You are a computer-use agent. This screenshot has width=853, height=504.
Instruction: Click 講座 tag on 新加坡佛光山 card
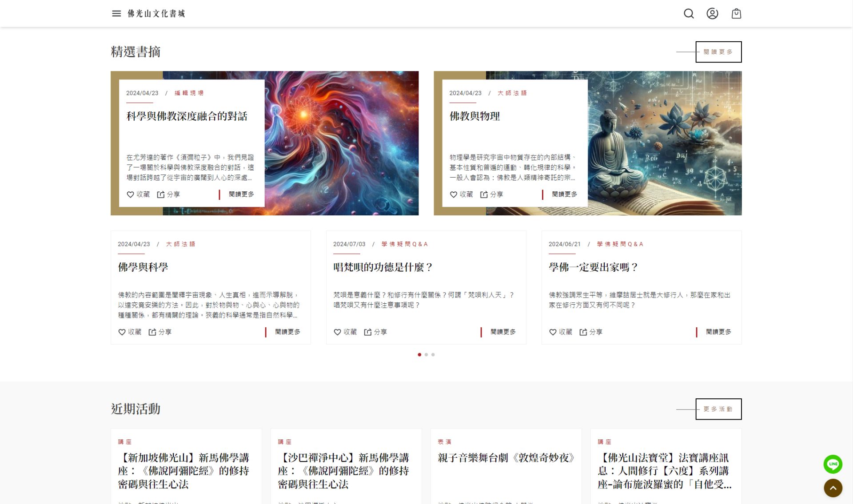point(125,442)
